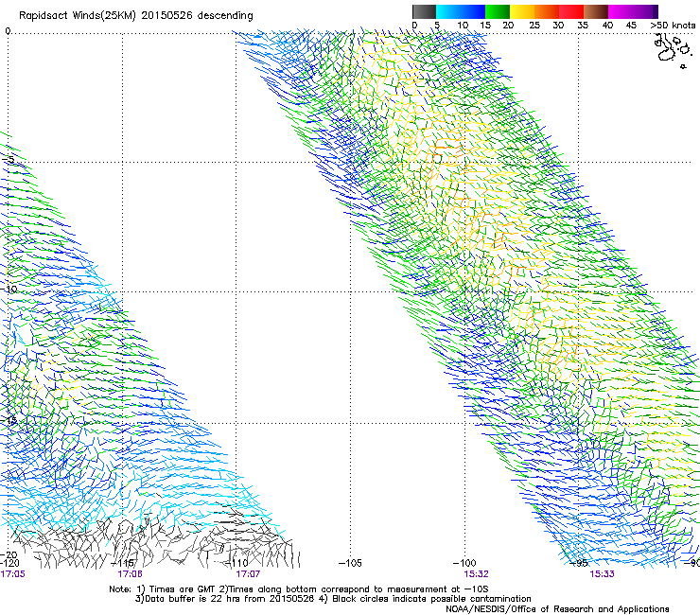The height and width of the screenshot is (615, 700).
Task: Click the -105 longitude axis label
Action: click(350, 563)
